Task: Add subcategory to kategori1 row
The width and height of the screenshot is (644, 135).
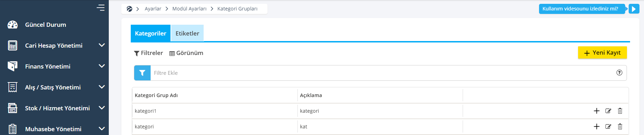Action: [597, 111]
